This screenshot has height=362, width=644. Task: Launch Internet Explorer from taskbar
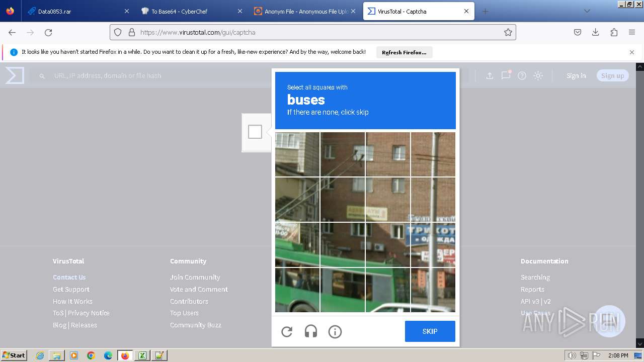click(40, 355)
